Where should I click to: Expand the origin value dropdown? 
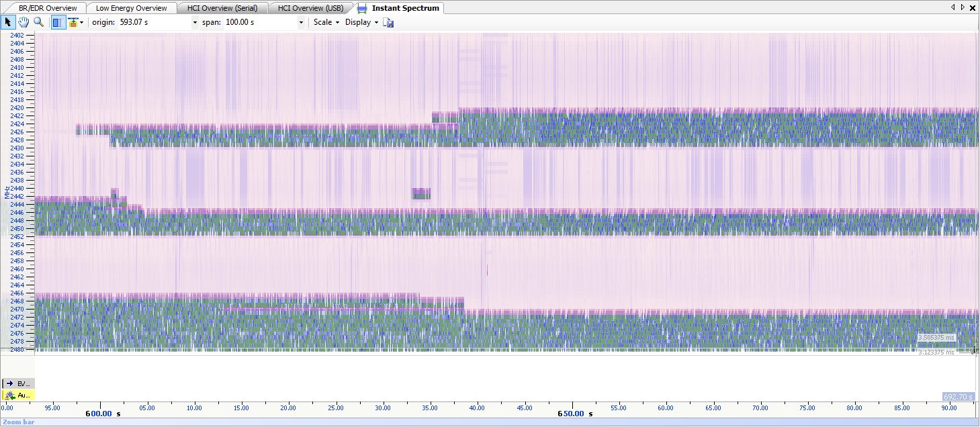[195, 22]
